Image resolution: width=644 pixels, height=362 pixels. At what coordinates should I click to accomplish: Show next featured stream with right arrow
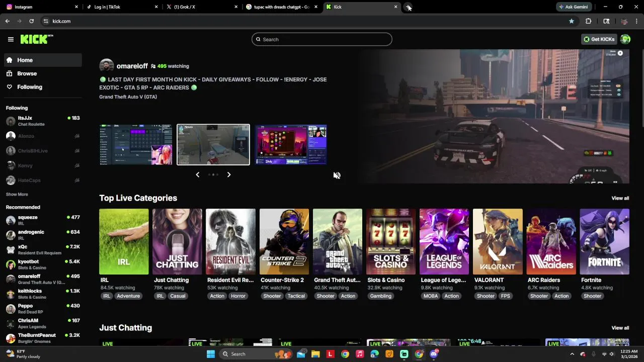(229, 174)
